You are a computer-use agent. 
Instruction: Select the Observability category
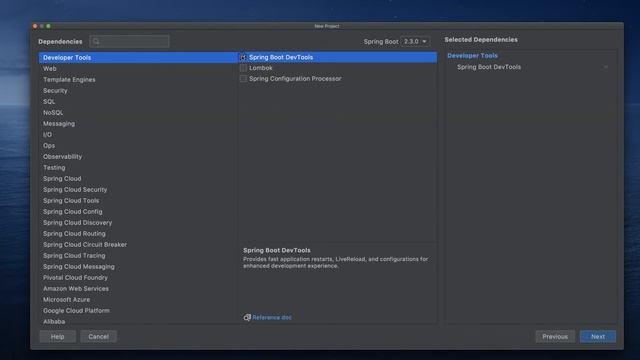(138, 157)
